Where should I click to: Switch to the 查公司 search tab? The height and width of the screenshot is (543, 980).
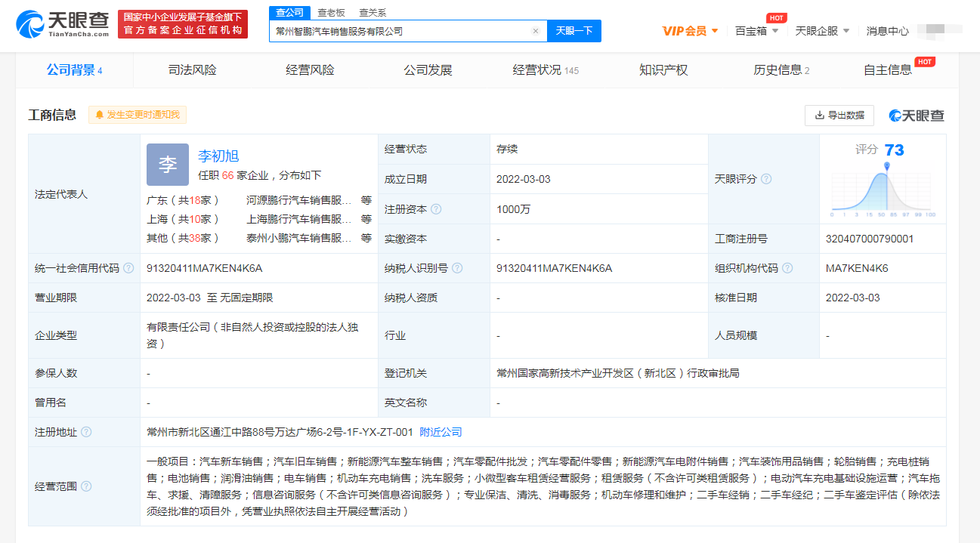click(x=289, y=13)
